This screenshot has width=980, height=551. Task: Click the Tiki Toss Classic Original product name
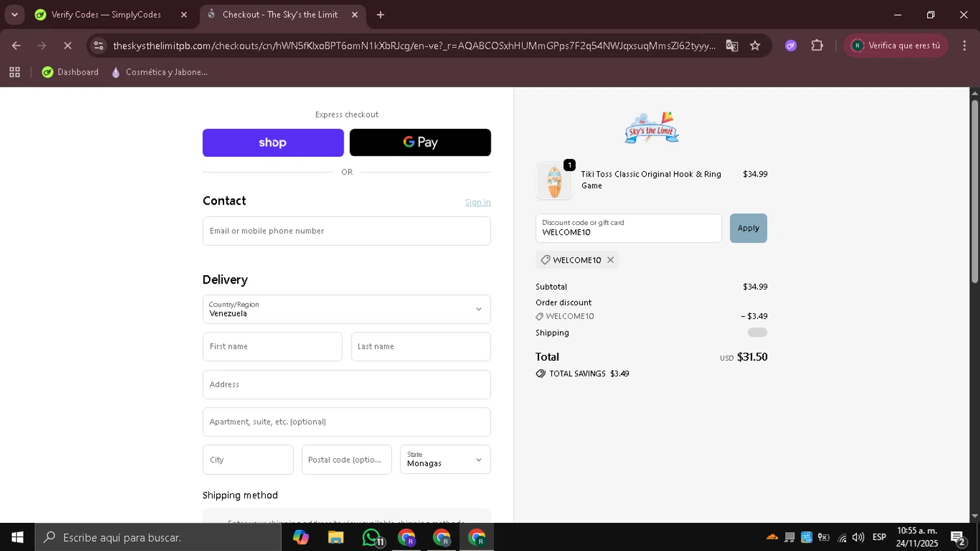(651, 180)
